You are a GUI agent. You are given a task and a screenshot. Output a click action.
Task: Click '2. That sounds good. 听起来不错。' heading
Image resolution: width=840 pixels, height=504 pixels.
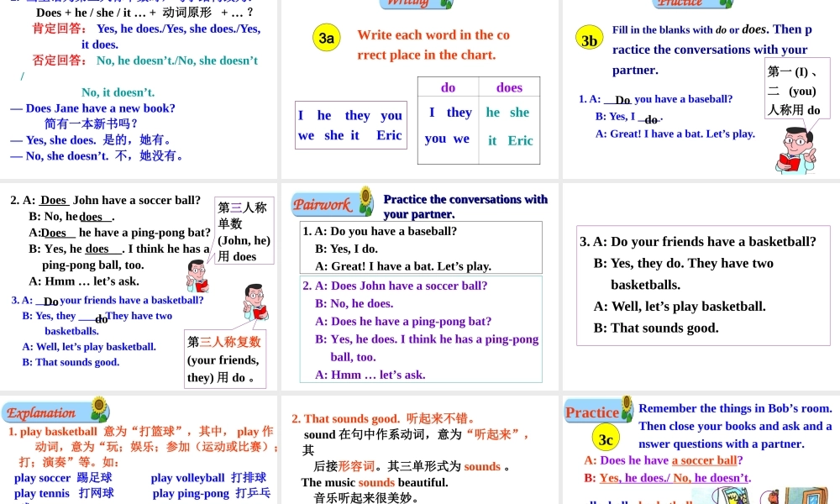point(383,419)
